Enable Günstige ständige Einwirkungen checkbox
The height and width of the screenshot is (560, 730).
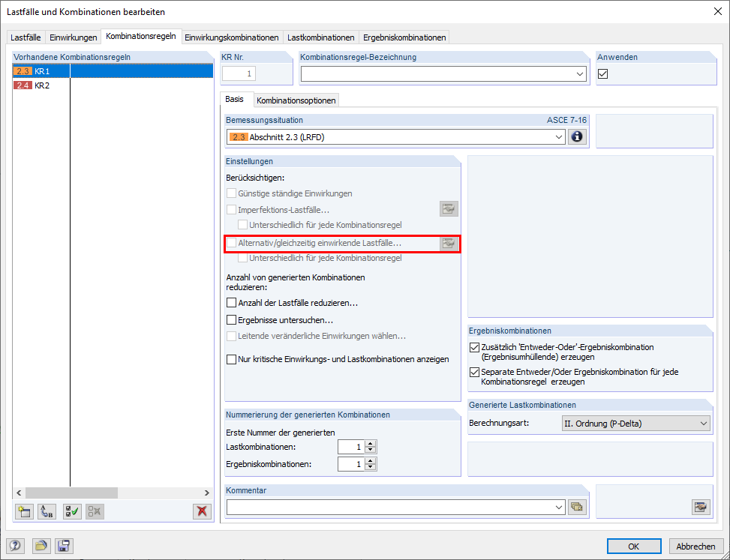click(x=231, y=193)
